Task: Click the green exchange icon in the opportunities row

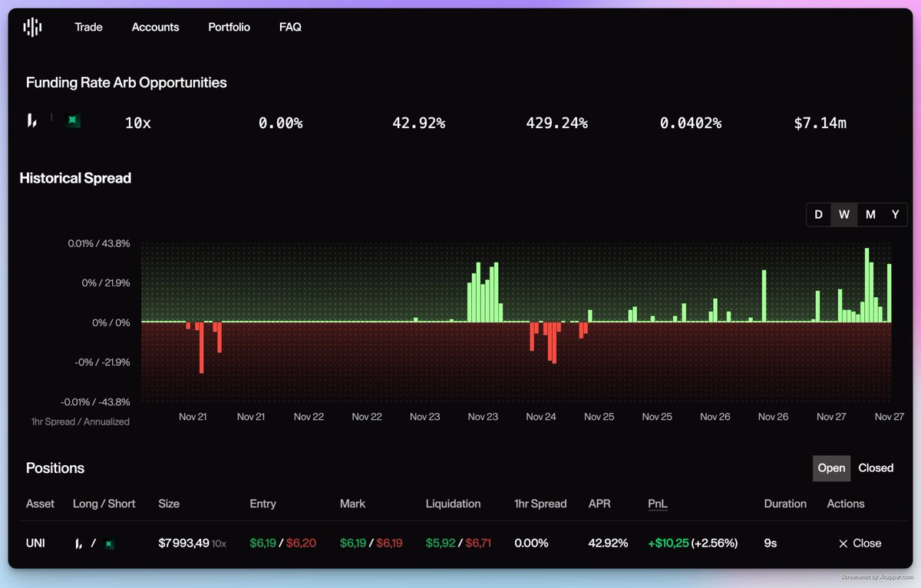Action: point(73,121)
